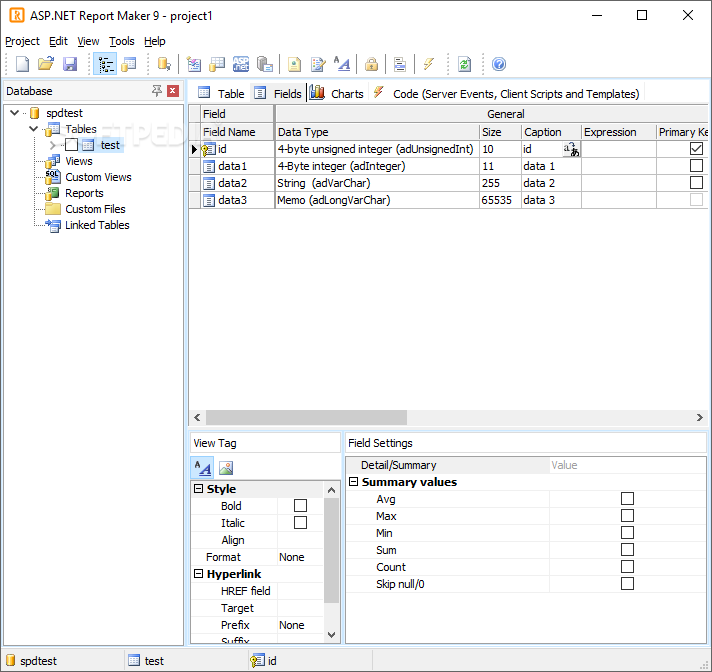Click the Format value None
This screenshot has height=672, width=712.
point(292,557)
